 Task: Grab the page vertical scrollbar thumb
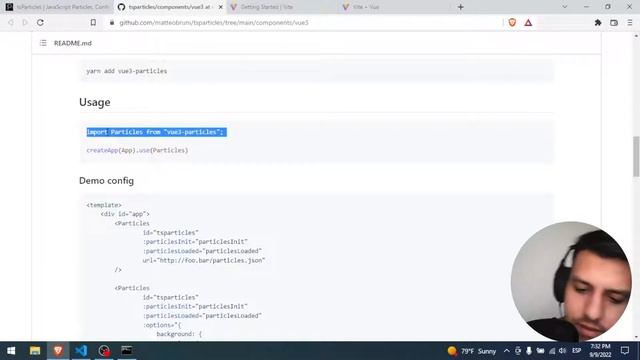[x=636, y=157]
